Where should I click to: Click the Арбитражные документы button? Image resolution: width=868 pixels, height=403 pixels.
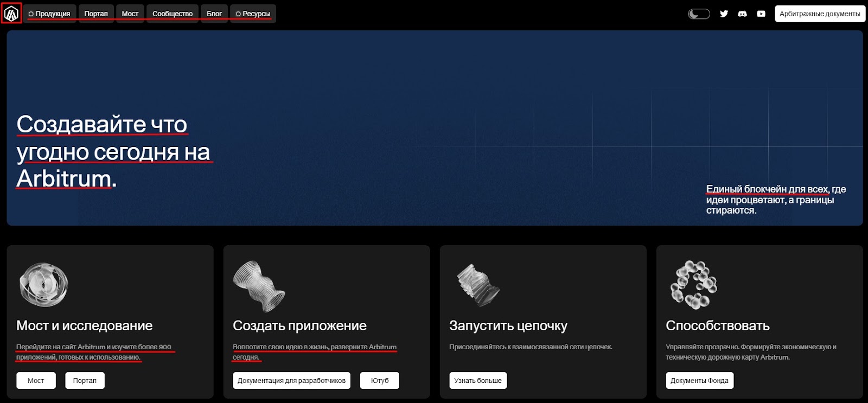tap(820, 14)
